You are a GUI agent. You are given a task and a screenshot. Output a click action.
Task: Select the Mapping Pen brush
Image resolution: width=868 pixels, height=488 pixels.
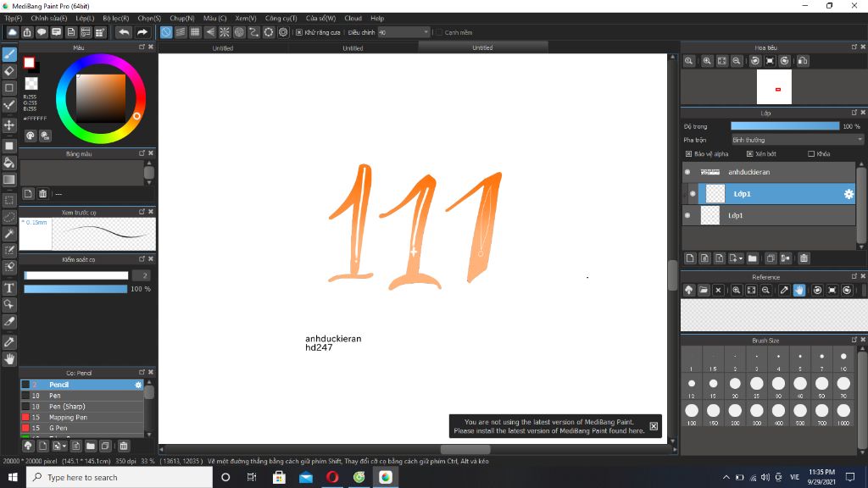coord(82,417)
